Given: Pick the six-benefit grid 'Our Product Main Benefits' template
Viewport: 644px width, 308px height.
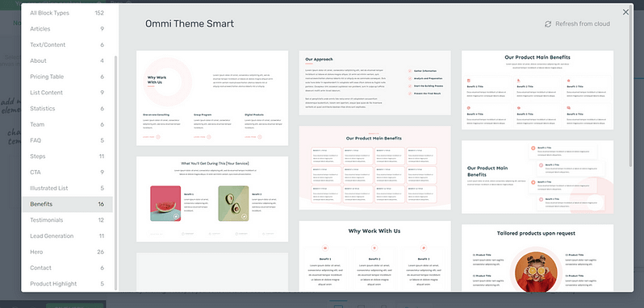Looking at the screenshot, I should point(537,90).
